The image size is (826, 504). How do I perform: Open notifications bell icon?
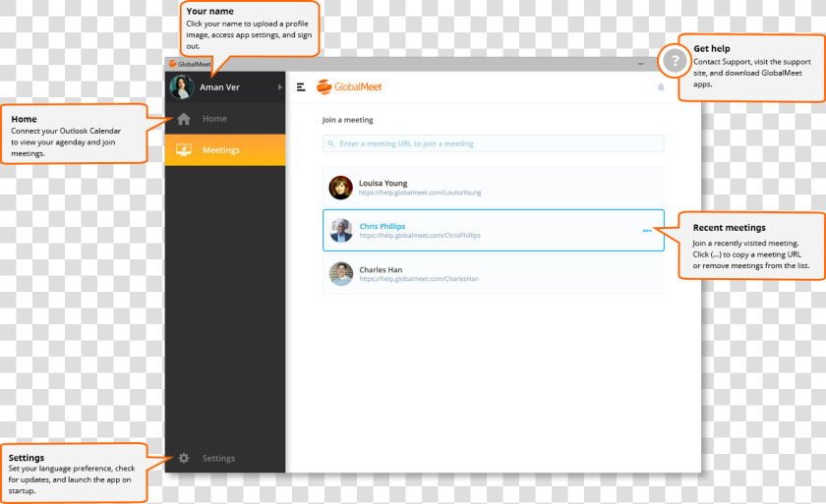tap(661, 86)
